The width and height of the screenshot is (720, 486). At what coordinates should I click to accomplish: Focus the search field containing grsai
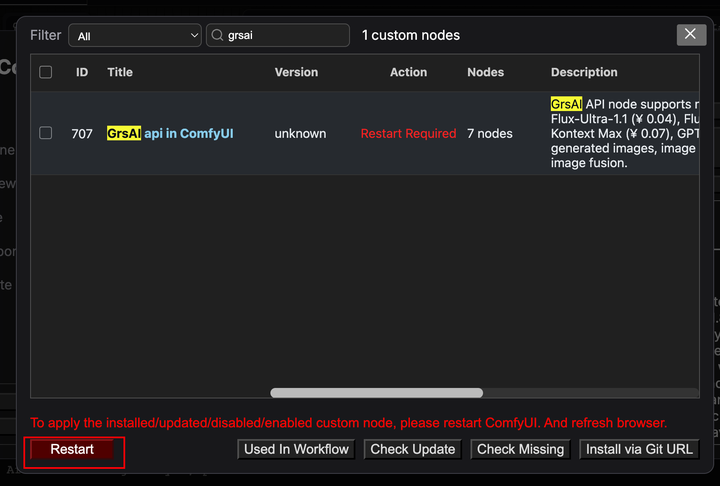(285, 36)
